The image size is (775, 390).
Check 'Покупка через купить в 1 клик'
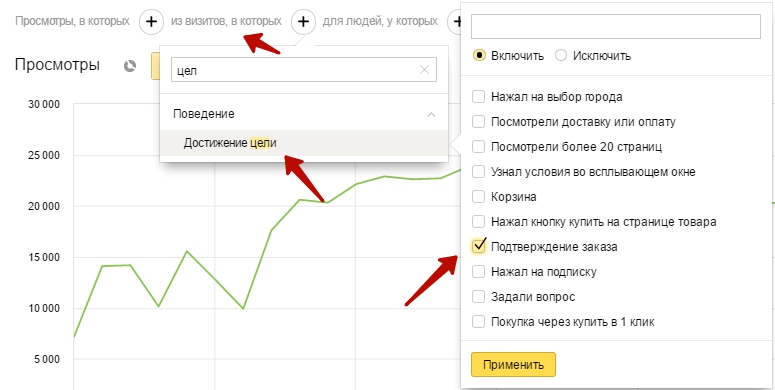[478, 322]
